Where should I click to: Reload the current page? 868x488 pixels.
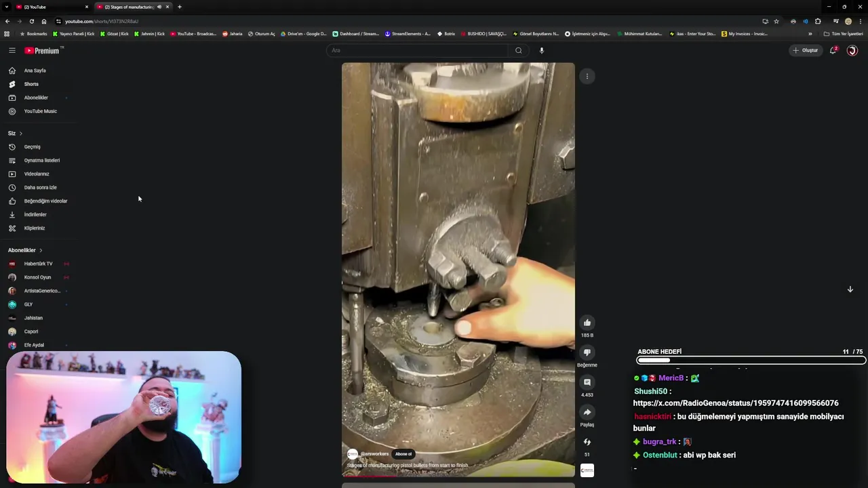click(x=31, y=21)
